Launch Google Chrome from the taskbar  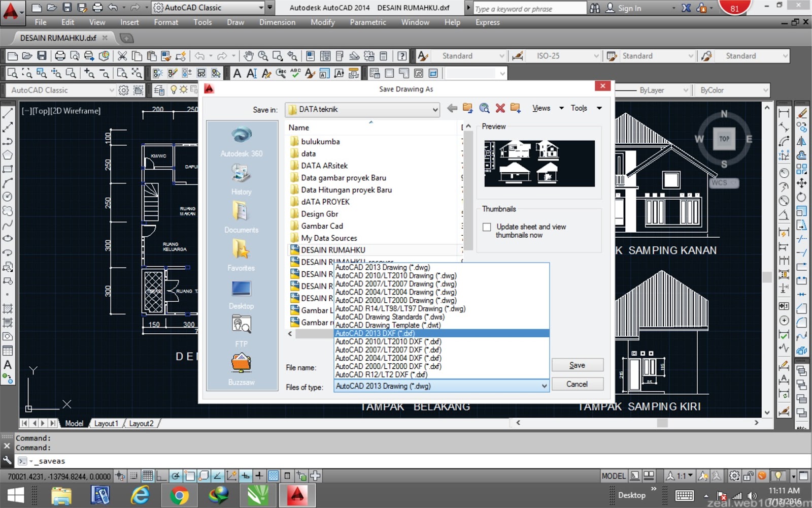(179, 495)
